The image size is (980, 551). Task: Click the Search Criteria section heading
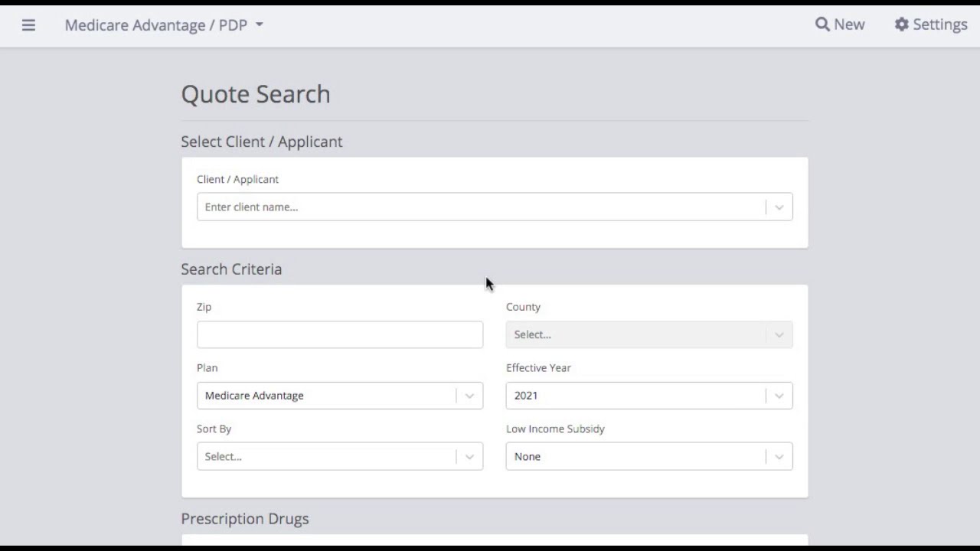[231, 269]
